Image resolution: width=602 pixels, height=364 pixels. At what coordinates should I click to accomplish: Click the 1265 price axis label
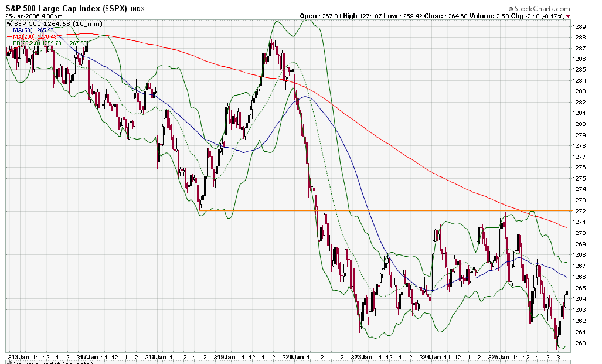pos(579,288)
